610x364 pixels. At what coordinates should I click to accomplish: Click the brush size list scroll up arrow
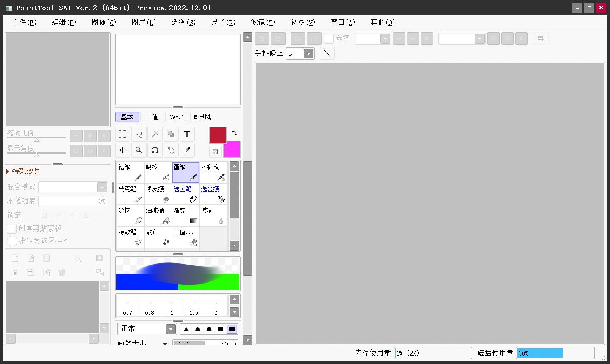(234, 300)
